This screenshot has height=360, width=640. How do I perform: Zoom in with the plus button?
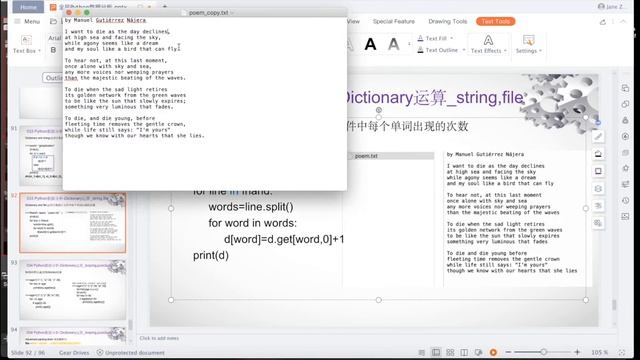(577, 352)
